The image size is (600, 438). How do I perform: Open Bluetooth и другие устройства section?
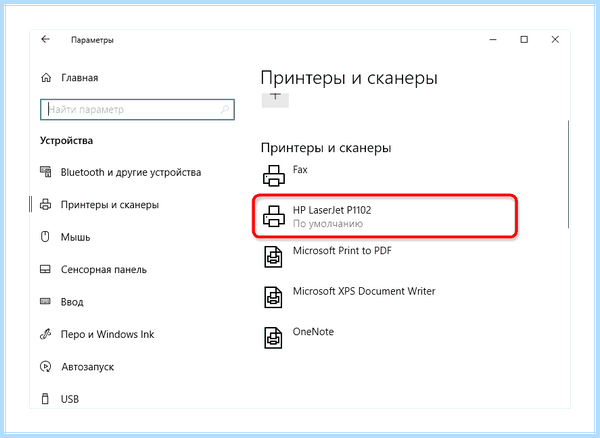(131, 172)
